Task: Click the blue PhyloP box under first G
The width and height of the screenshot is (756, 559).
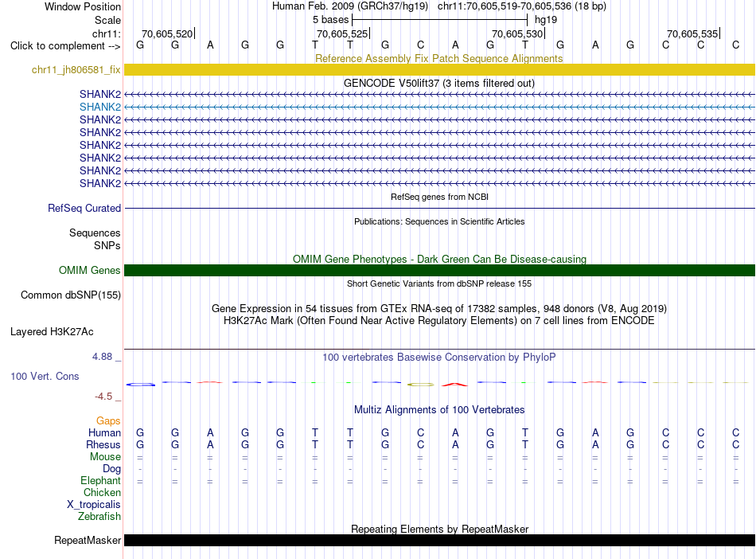Action: point(141,385)
